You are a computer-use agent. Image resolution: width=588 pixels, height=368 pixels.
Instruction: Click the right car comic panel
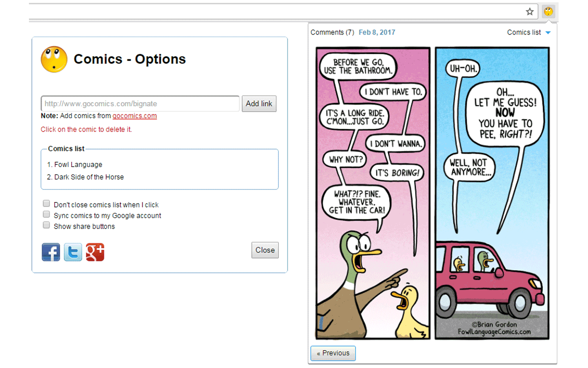492,193
